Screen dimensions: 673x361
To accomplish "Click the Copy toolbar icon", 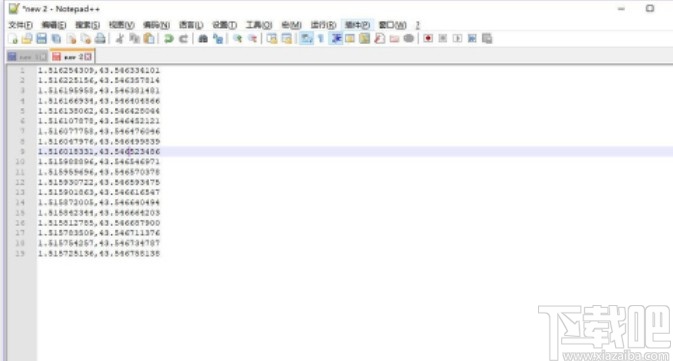I will click(x=134, y=39).
